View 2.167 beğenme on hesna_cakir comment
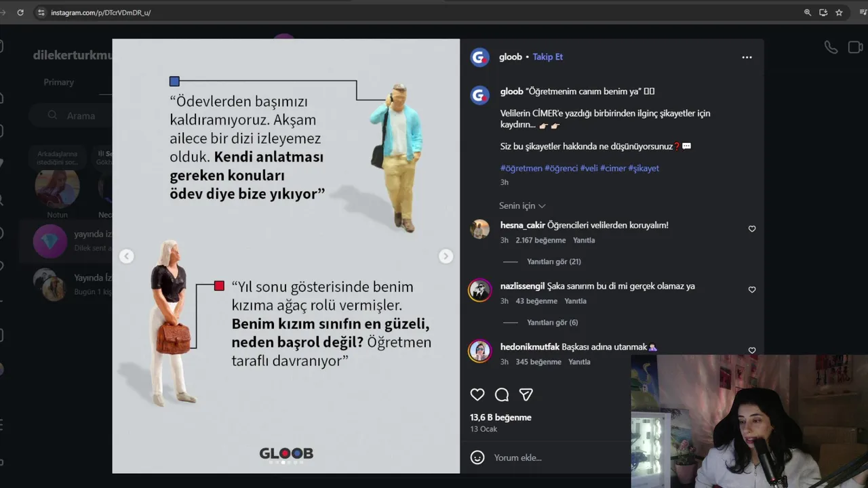 [540, 241]
